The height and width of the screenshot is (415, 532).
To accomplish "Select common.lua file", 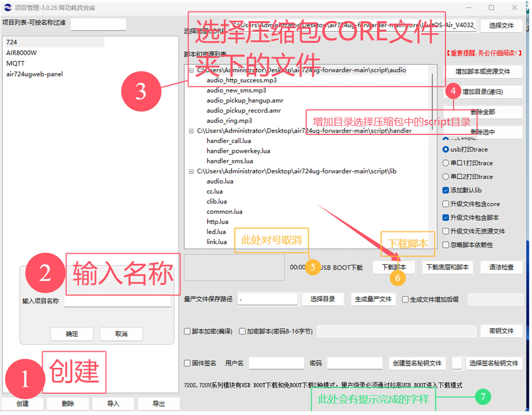I will (x=224, y=211).
